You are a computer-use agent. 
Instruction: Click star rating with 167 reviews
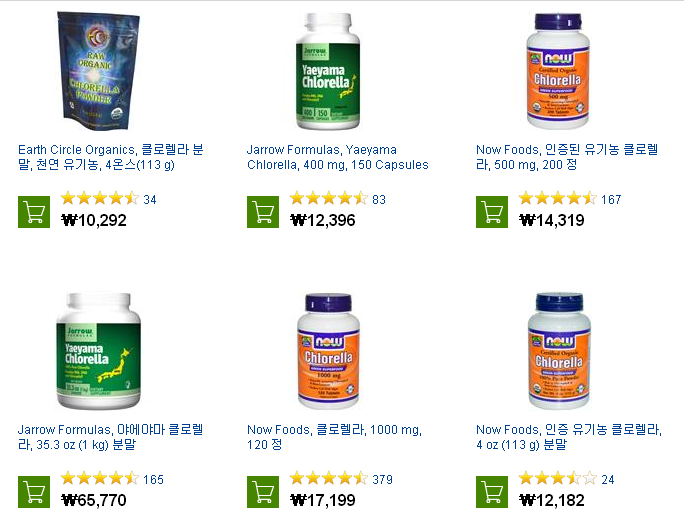(557, 198)
